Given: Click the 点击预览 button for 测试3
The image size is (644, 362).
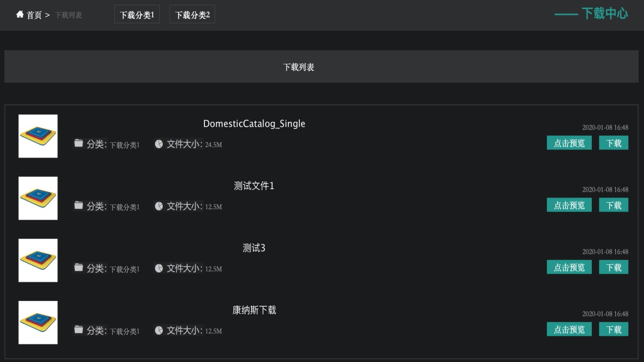Looking at the screenshot, I should coord(568,267).
